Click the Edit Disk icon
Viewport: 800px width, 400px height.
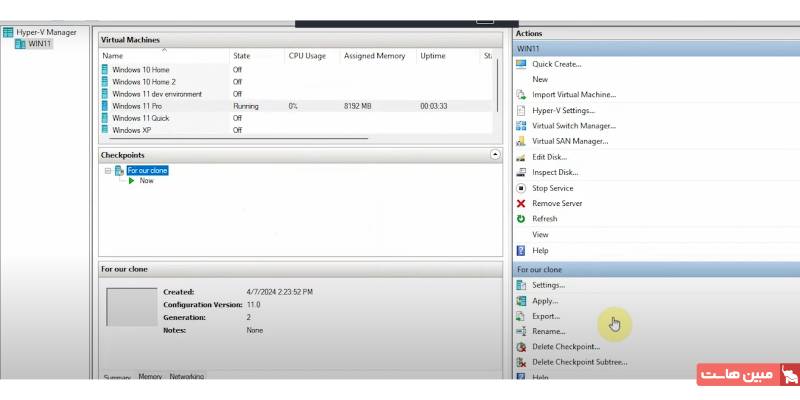click(521, 158)
